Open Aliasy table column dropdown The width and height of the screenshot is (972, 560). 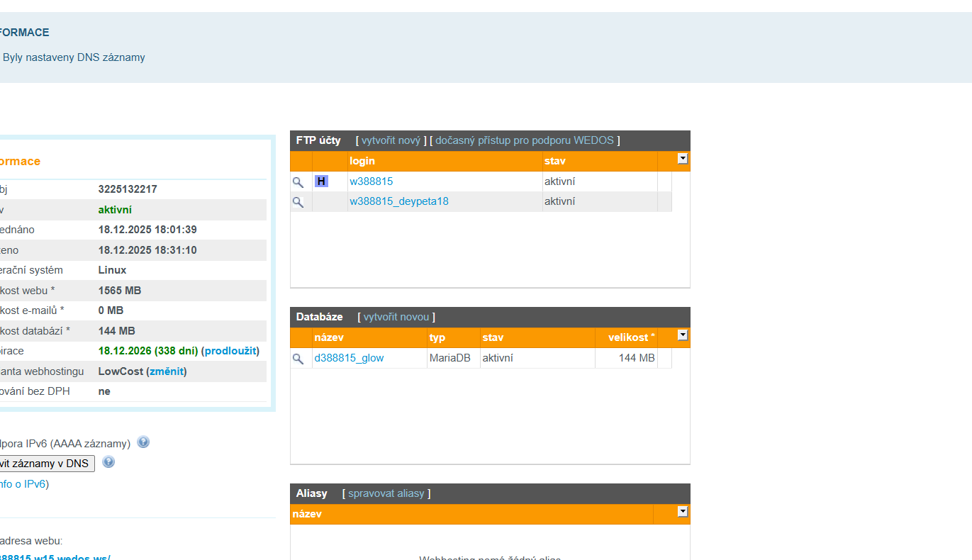(682, 511)
